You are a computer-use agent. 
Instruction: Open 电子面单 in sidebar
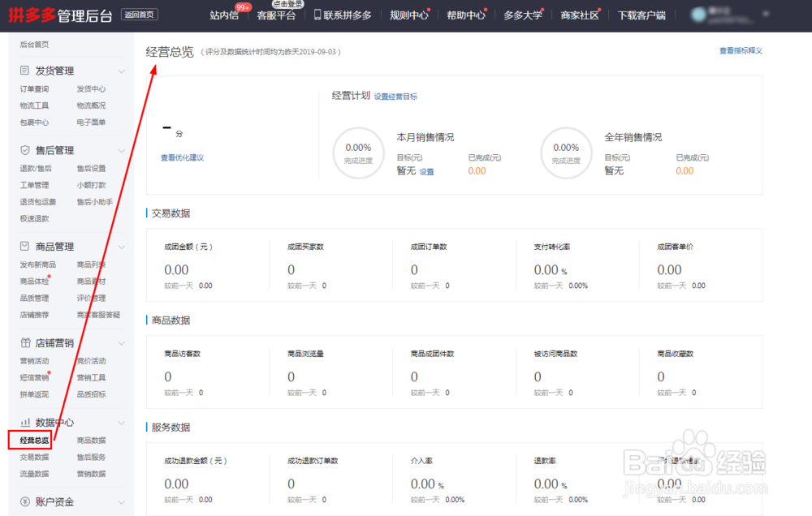point(91,123)
